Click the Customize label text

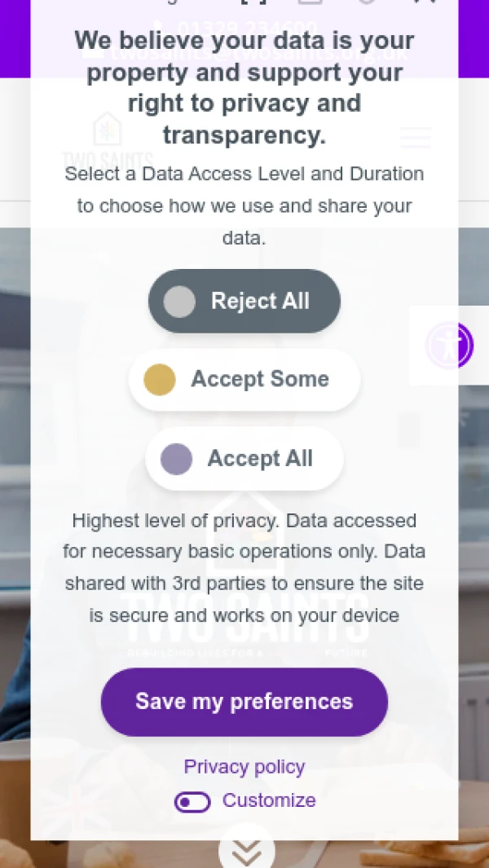[x=269, y=800]
